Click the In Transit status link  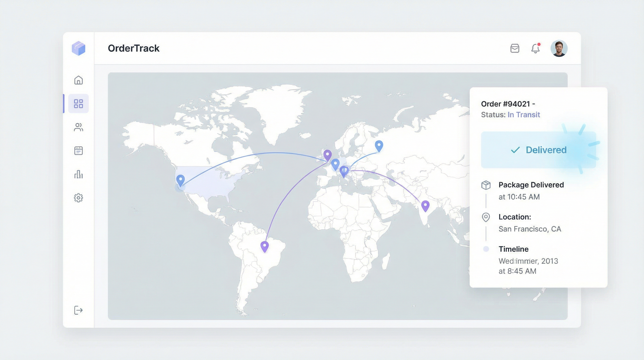(524, 115)
